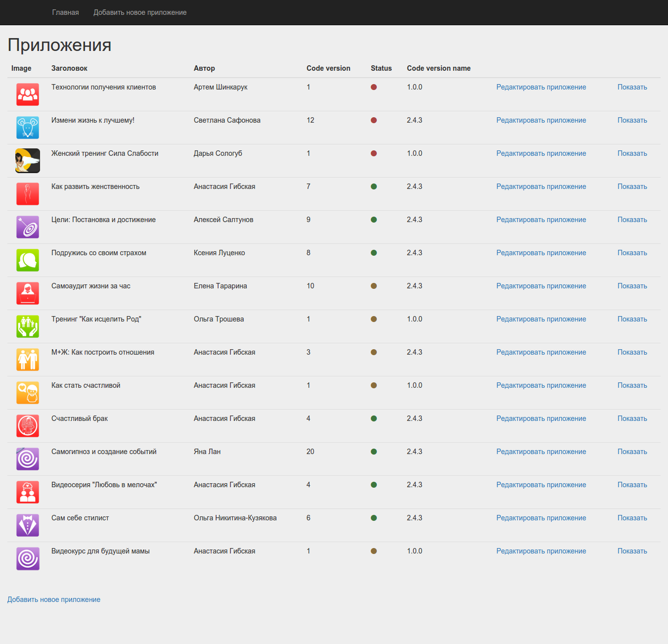Show the app 'Как развить женственность'
668x644 pixels.
click(632, 186)
